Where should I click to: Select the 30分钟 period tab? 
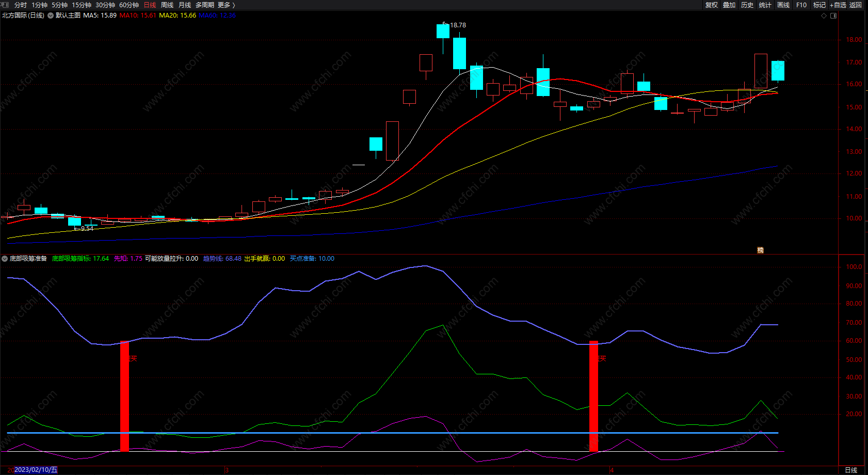click(105, 5)
